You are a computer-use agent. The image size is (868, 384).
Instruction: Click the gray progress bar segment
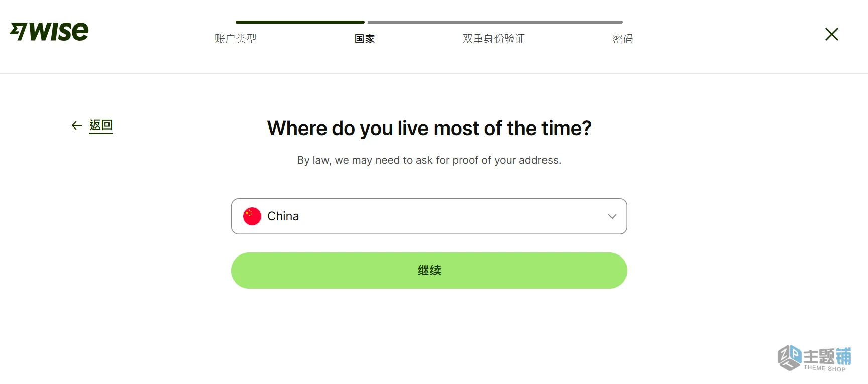pyautogui.click(x=495, y=22)
